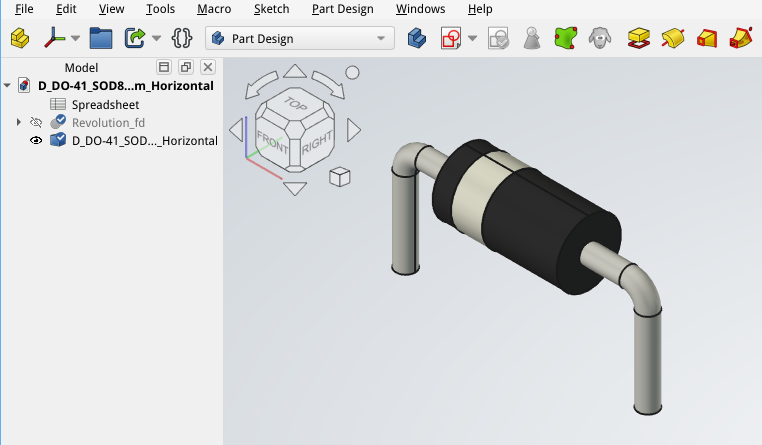The width and height of the screenshot is (762, 445).
Task: Hide the D_DO-41_SOD Horizontal body
Action: pos(36,140)
